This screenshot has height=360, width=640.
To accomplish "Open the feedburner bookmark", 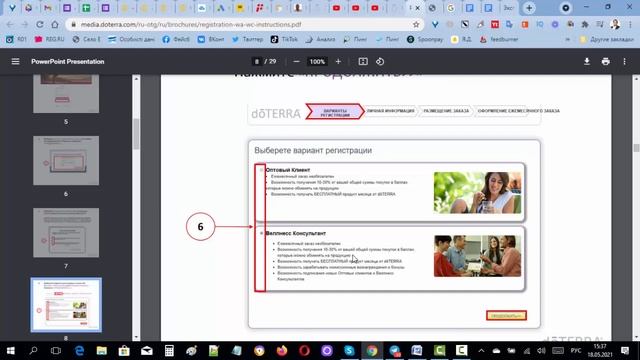I will (x=499, y=39).
